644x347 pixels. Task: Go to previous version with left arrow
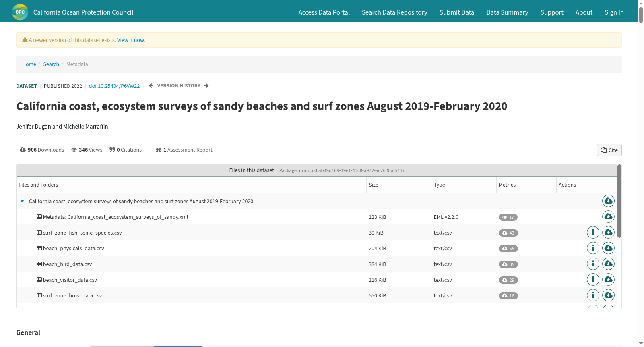pyautogui.click(x=151, y=86)
